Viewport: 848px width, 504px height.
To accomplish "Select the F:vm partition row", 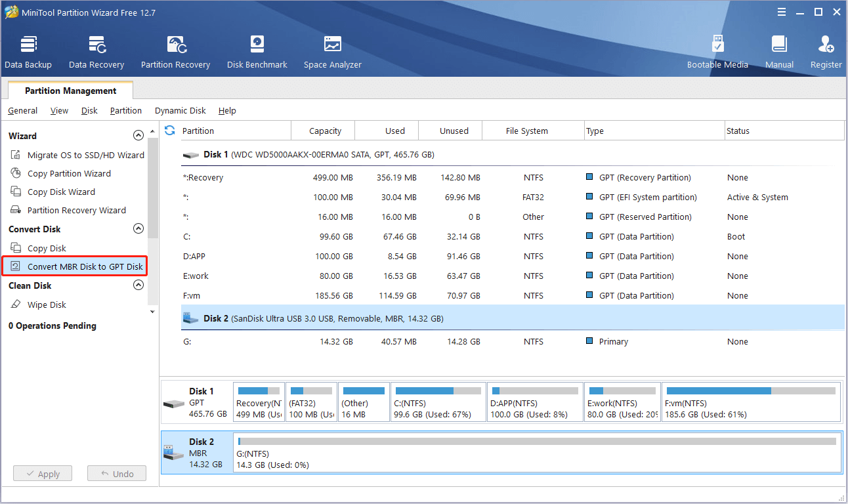I will coord(513,295).
